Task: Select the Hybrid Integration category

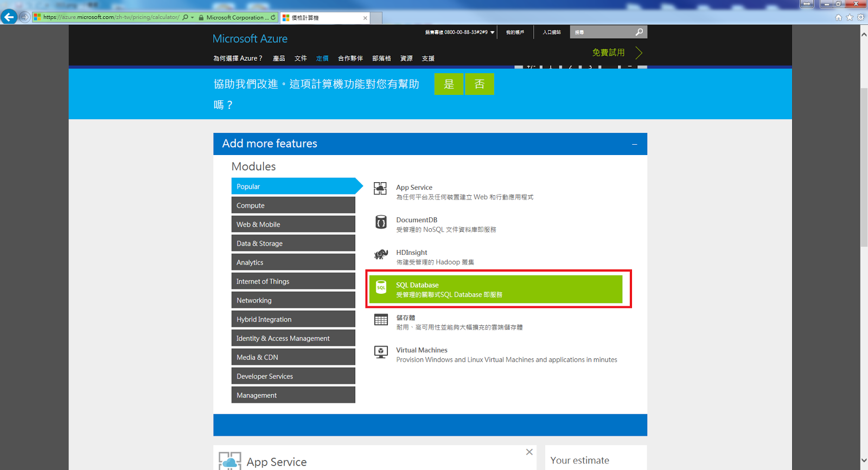Action: point(293,319)
